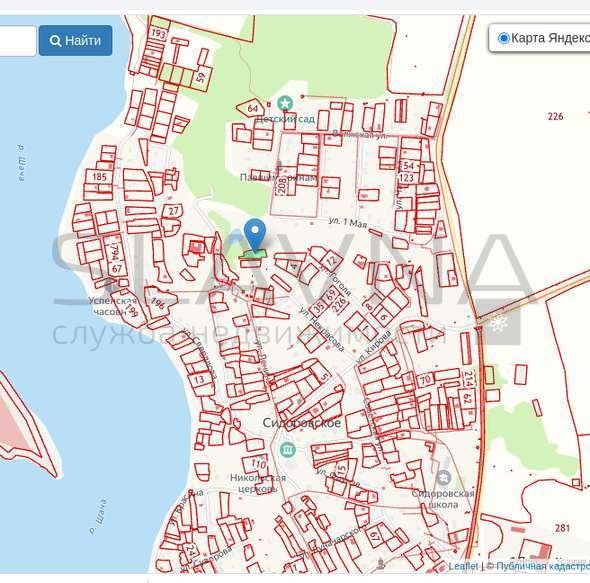Click the Найти search button
The image size is (590, 583).
pos(75,41)
